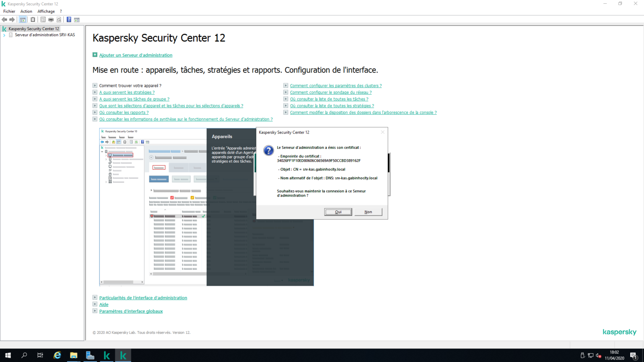
Task: Open the Affichage menu
Action: [x=46, y=11]
